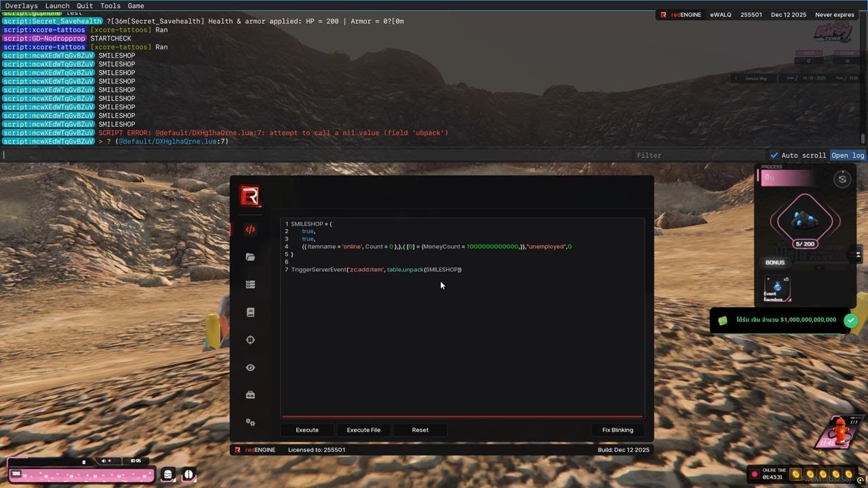Click the green cash icon in notification
This screenshot has width=868, height=488.
click(x=723, y=320)
